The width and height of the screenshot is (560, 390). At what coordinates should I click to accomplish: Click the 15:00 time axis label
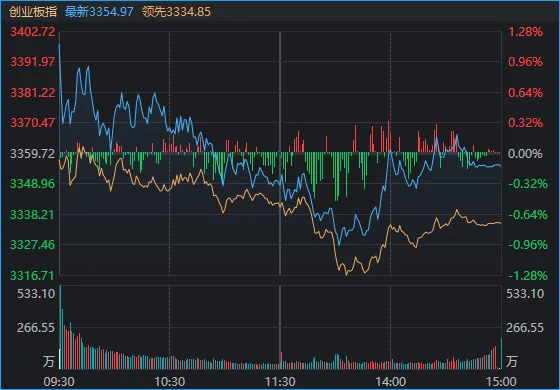pos(501,382)
